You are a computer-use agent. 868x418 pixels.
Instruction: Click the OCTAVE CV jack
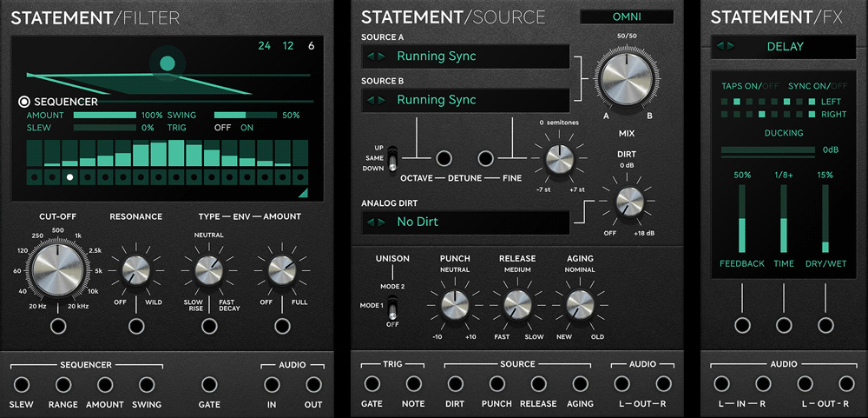pos(444,158)
